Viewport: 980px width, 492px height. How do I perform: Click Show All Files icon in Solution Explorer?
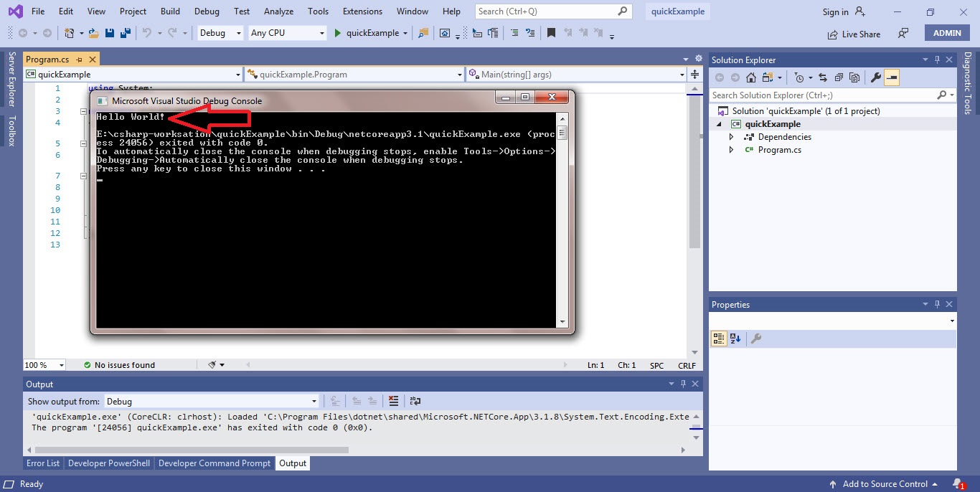[854, 77]
